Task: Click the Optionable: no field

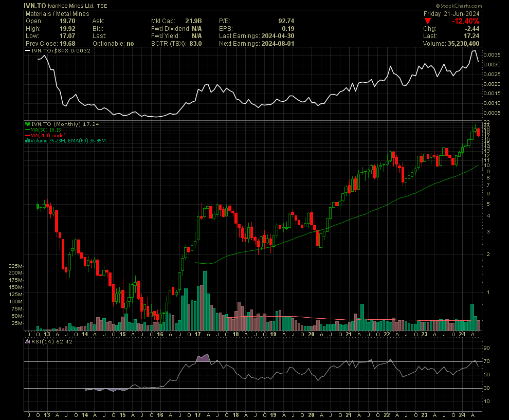Action: coord(113,44)
